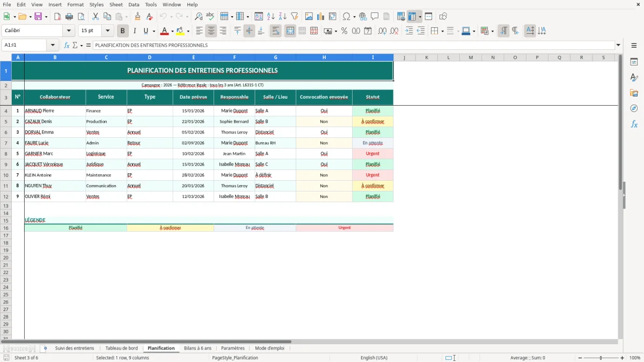Click zoom in plus button
The image size is (644, 362).
622,358
